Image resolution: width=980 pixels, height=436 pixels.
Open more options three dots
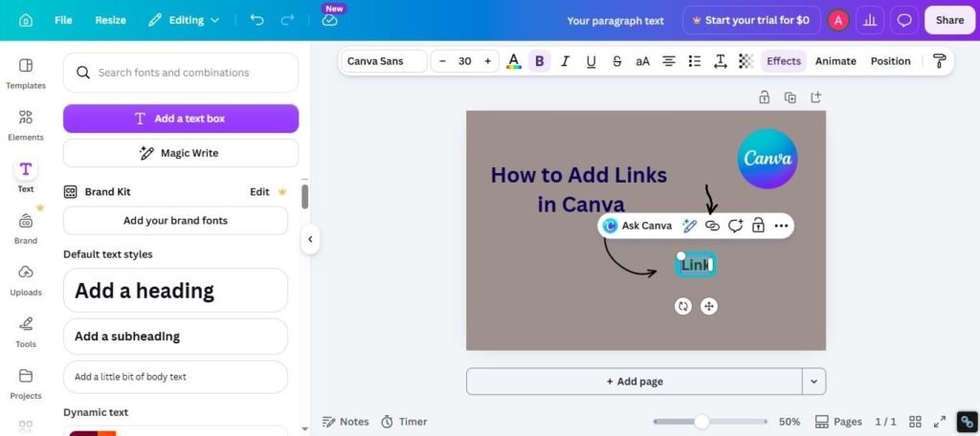click(x=781, y=226)
